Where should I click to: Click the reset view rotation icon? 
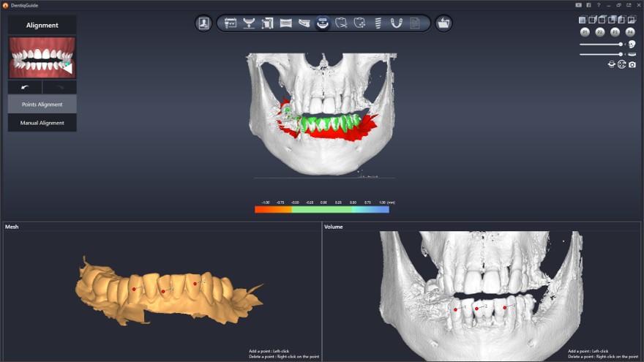(x=621, y=64)
